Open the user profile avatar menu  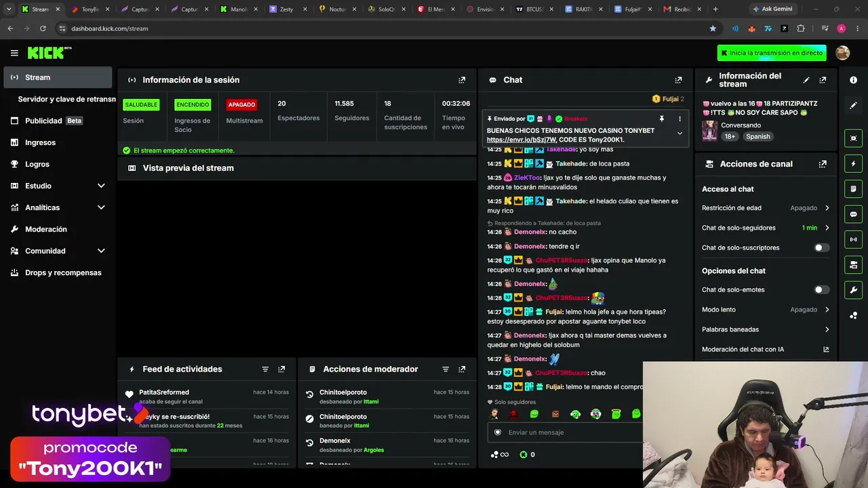[x=842, y=53]
